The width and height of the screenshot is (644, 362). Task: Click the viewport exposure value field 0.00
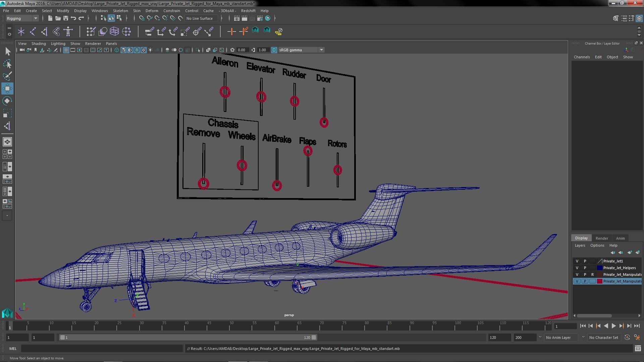click(242, 50)
